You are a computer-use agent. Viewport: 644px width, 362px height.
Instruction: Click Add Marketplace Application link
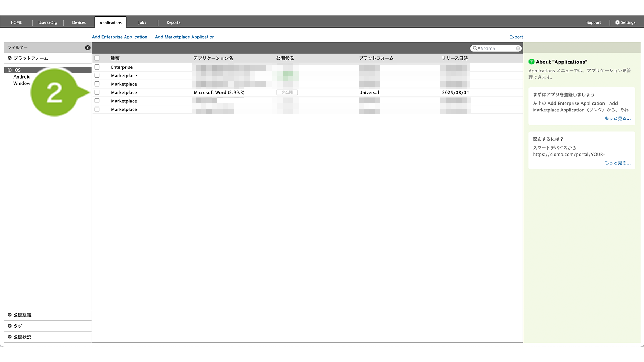click(x=185, y=37)
